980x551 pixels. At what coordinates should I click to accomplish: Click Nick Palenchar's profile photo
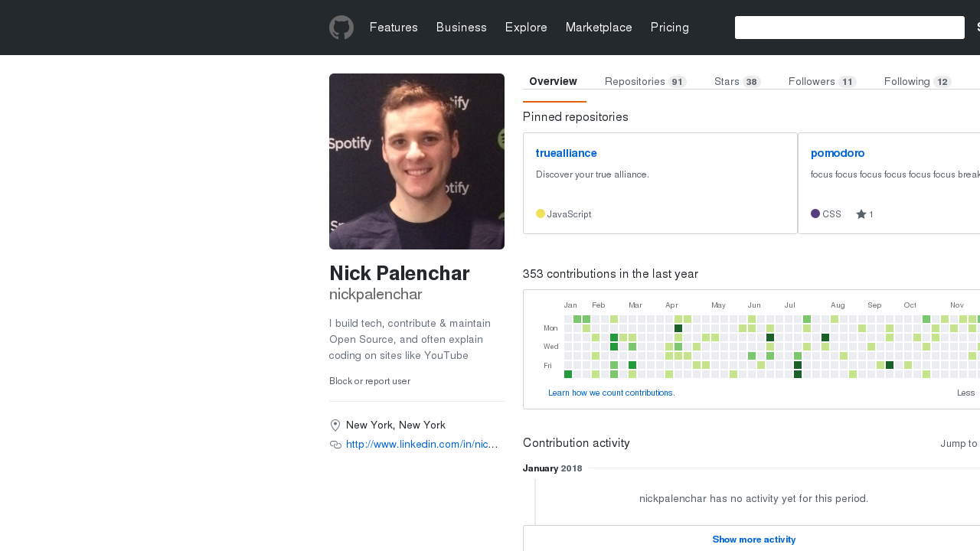click(x=416, y=161)
